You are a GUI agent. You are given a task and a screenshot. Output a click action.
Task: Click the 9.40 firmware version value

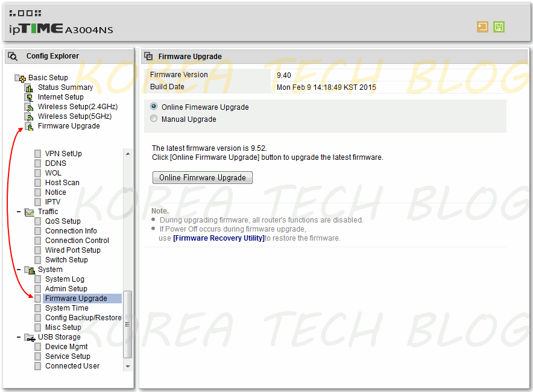(x=284, y=75)
